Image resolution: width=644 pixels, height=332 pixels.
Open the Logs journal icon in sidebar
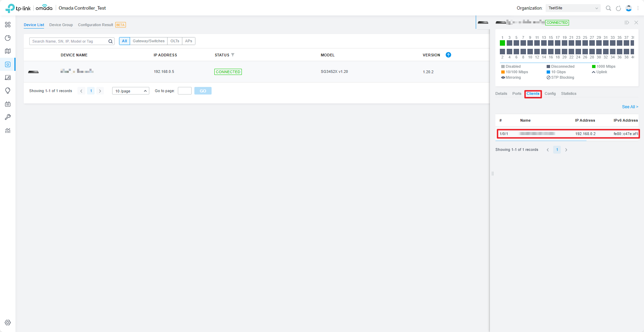(x=8, y=104)
